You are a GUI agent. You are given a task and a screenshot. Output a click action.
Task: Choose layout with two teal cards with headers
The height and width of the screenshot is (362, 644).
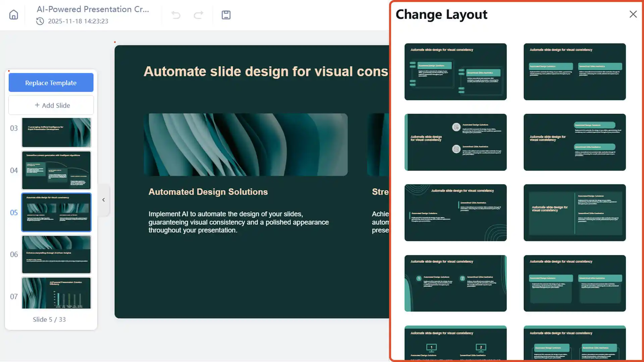pyautogui.click(x=575, y=283)
